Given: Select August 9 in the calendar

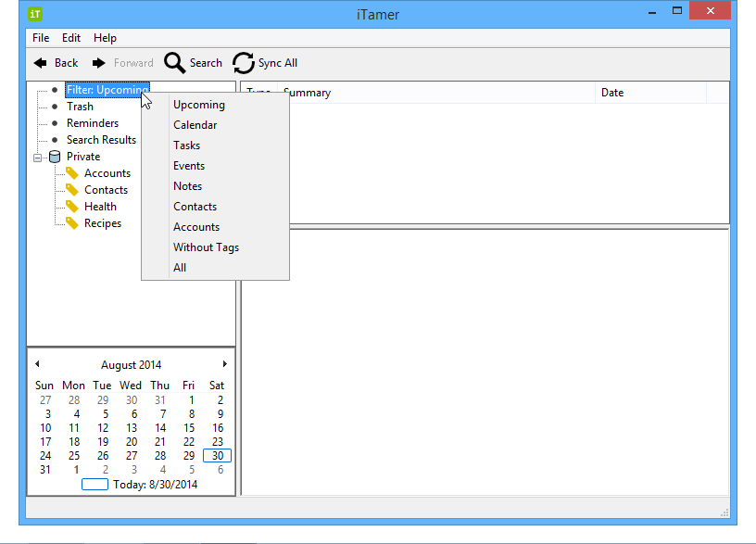Looking at the screenshot, I should pos(220,414).
